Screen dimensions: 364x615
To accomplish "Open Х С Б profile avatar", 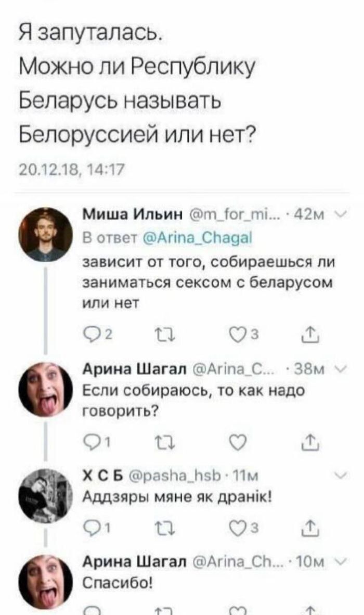I will pyautogui.click(x=46, y=495).
